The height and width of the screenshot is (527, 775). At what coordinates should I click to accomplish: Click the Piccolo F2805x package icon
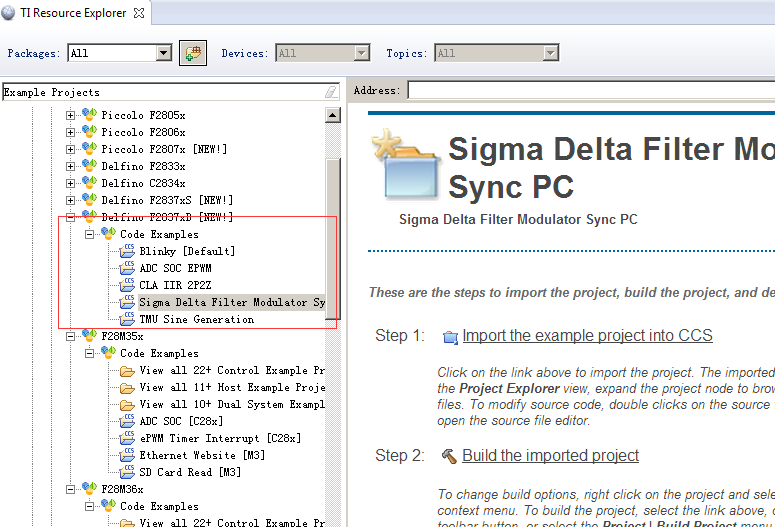point(89,114)
